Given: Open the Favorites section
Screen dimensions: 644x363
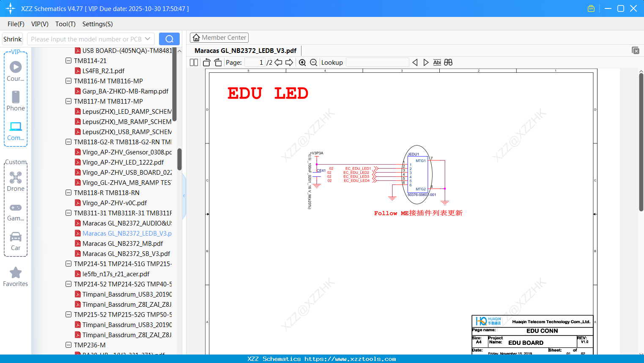Looking at the screenshot, I should [x=16, y=277].
